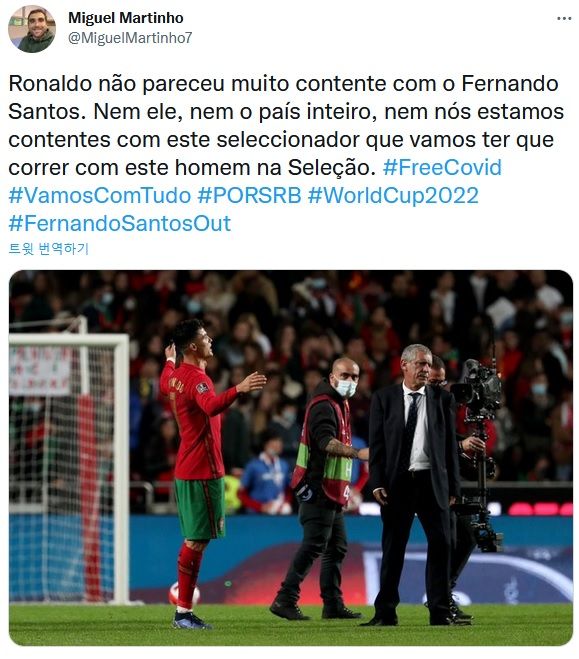Click the @MiguelMartinho7 handle
Image resolution: width=579 pixels, height=659 pixels.
click(130, 38)
